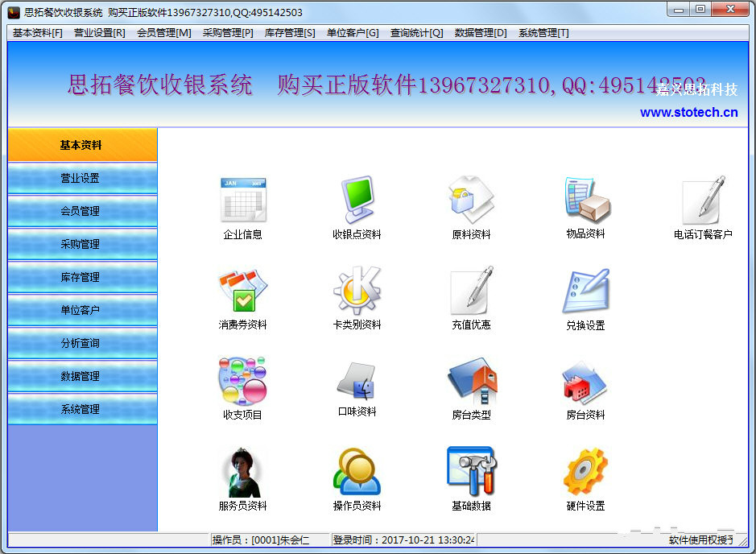Open the 基本资料[F] menu
756x554 pixels.
tap(38, 33)
